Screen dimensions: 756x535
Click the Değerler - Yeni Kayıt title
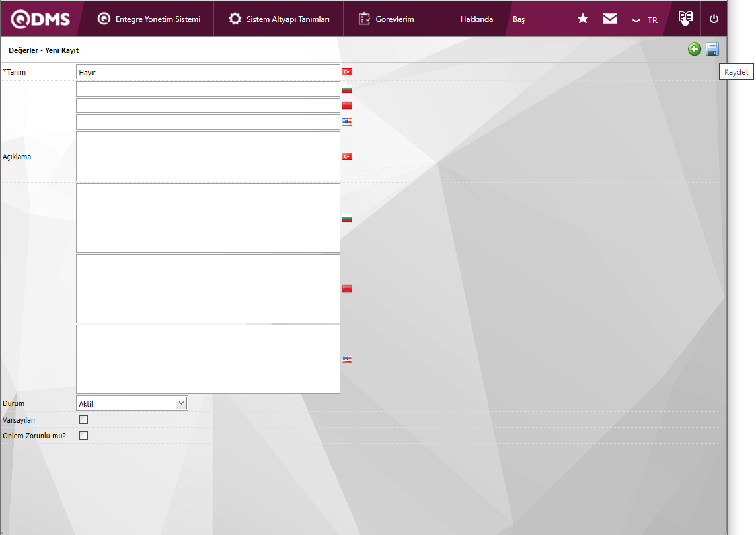[x=44, y=50]
